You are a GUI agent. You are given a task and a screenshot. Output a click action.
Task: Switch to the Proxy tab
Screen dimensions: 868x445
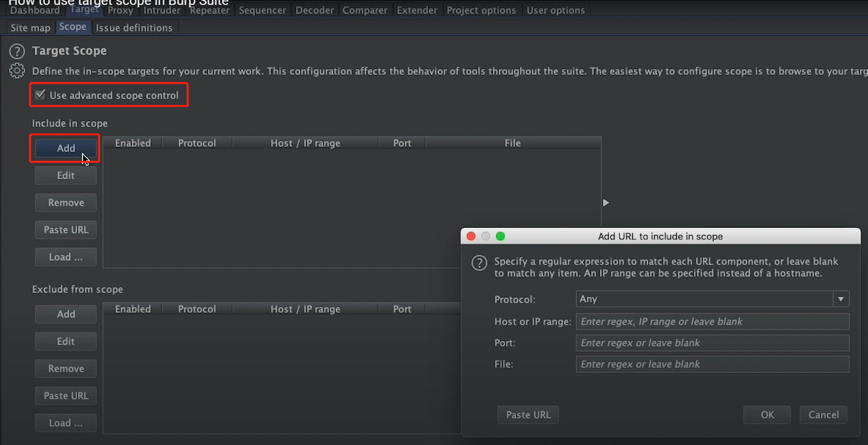pos(120,10)
